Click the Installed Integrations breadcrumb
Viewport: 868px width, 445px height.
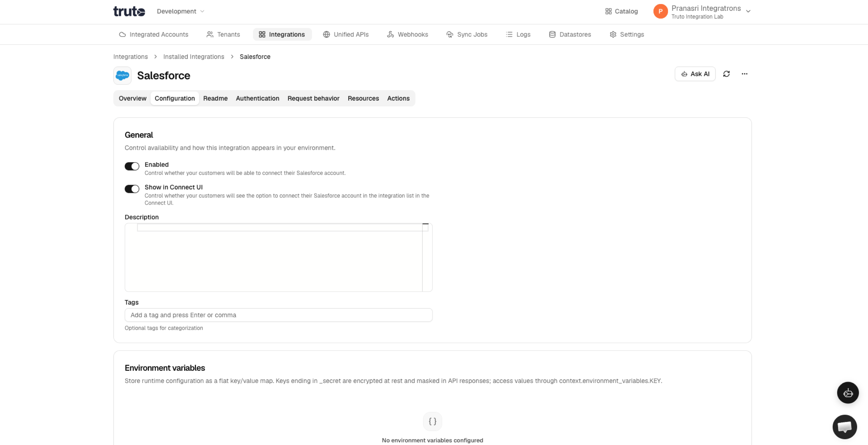coord(194,57)
